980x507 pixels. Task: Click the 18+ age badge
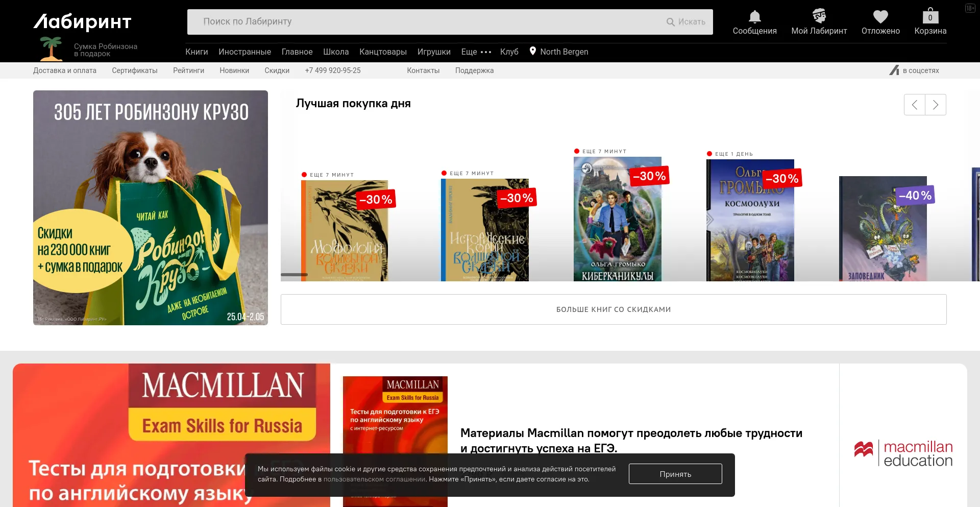tap(970, 8)
